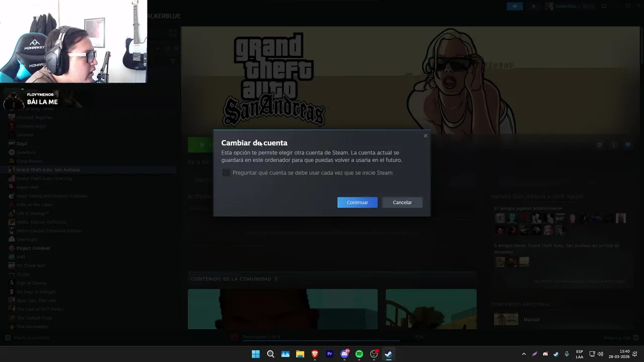Open game settings gear on GTA page
The width and height of the screenshot is (644, 362).
click(599, 145)
